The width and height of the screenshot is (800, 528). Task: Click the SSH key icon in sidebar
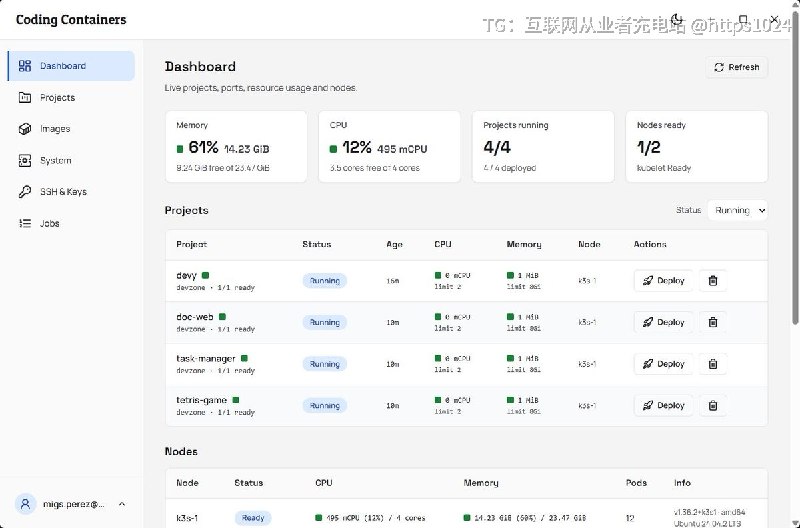(x=24, y=192)
